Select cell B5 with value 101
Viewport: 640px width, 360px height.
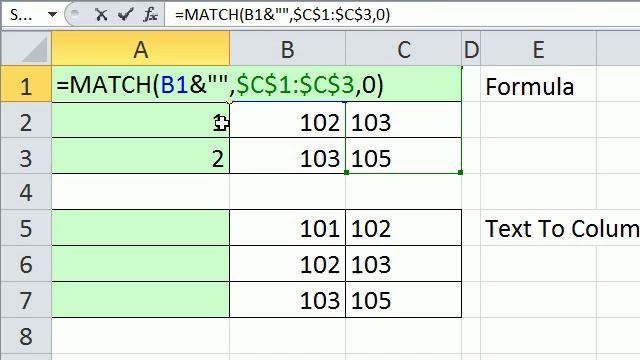287,227
